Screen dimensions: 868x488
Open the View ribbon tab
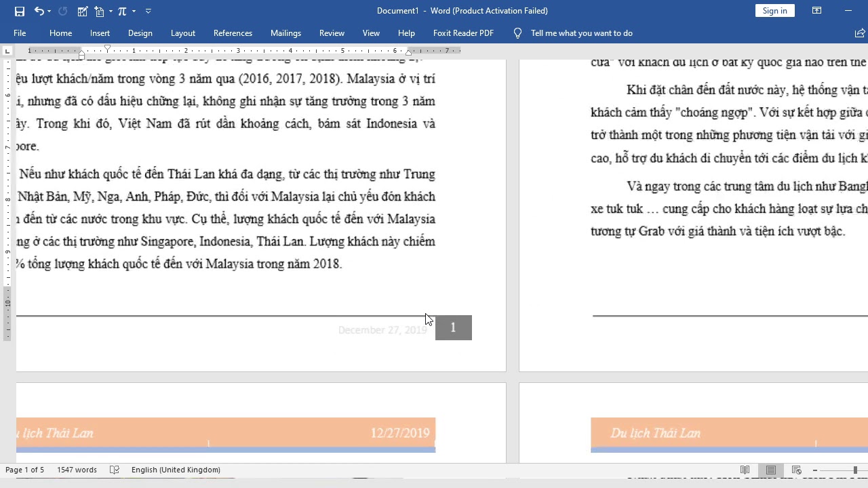click(x=371, y=33)
